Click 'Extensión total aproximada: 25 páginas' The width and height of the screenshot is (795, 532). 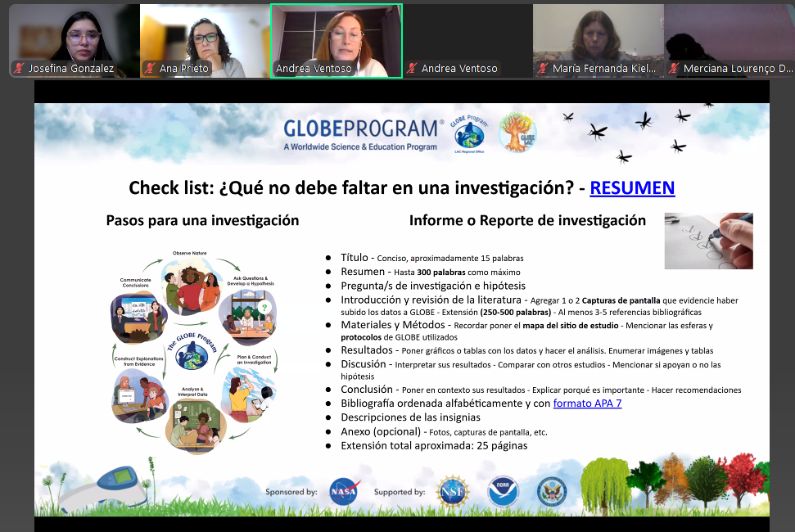click(x=434, y=446)
